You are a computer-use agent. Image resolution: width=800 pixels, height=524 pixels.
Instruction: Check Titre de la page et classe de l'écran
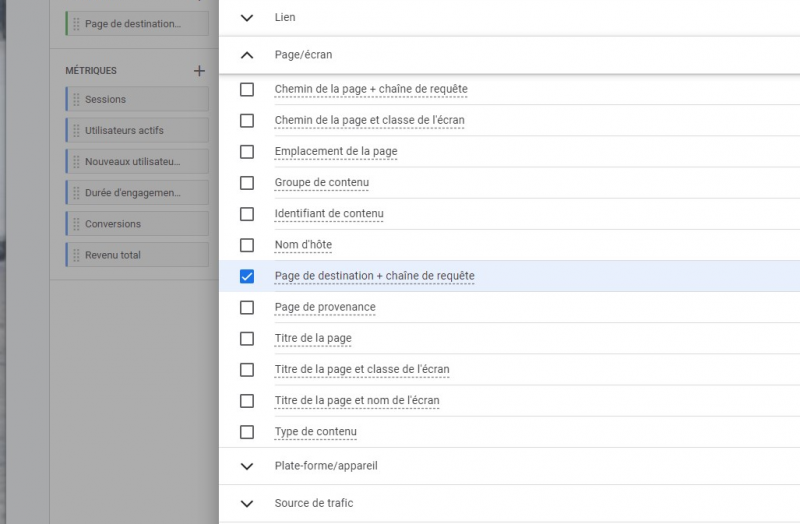pyautogui.click(x=247, y=369)
